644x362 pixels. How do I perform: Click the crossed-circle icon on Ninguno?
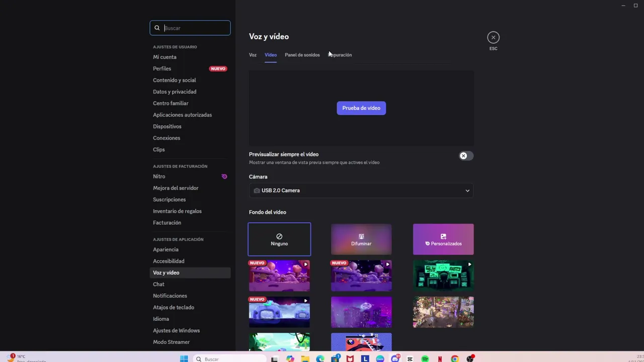coord(279,236)
